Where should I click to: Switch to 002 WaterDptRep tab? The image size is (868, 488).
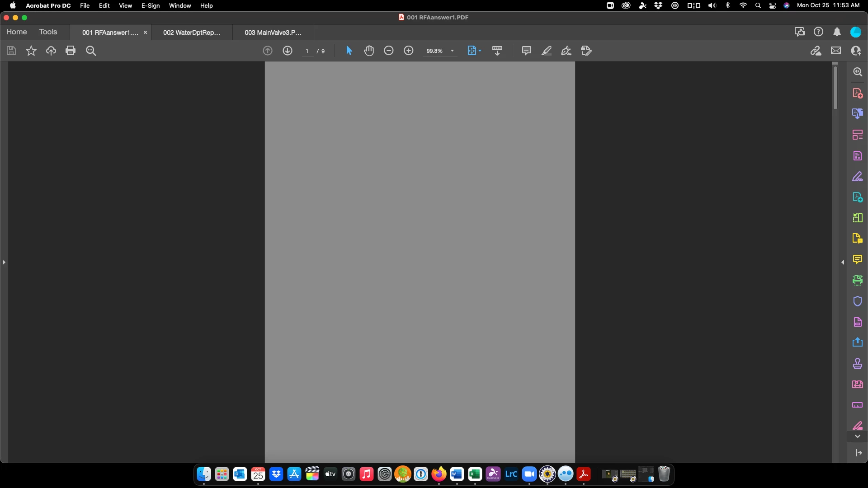point(192,33)
